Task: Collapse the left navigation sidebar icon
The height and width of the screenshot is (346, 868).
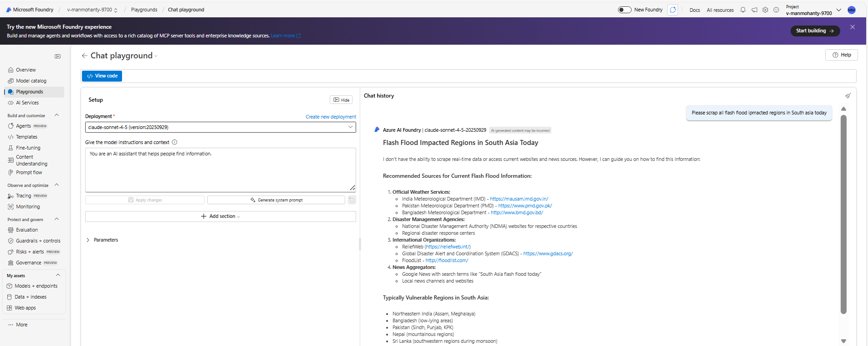Action: 58,56
